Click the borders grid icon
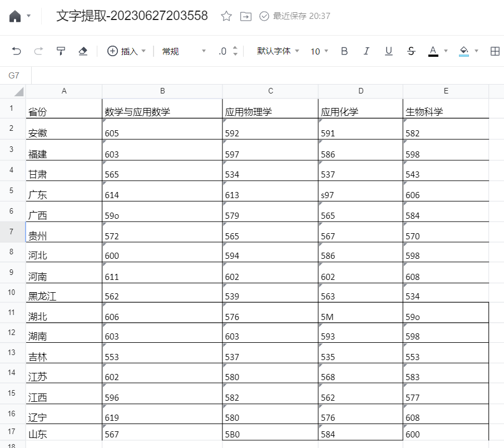 tap(495, 51)
